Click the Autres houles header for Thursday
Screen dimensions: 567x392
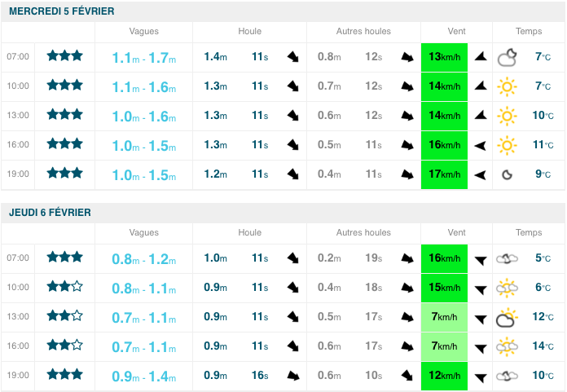pyautogui.click(x=363, y=233)
